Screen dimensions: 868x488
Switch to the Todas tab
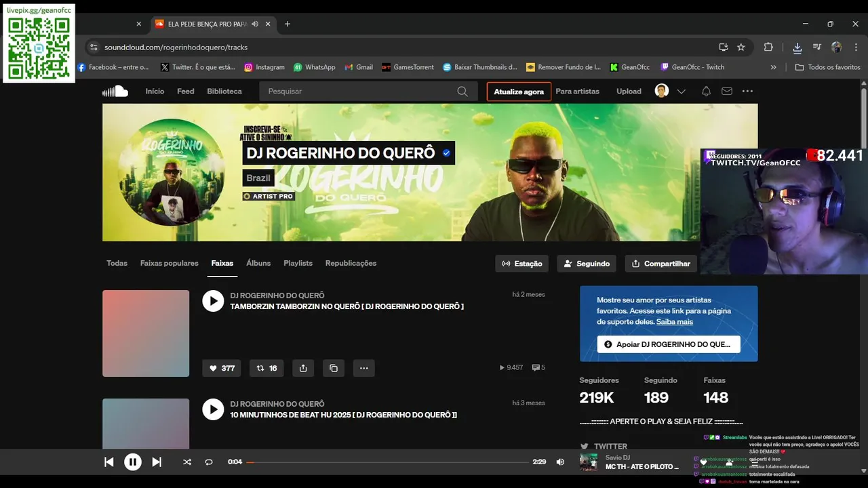click(117, 263)
